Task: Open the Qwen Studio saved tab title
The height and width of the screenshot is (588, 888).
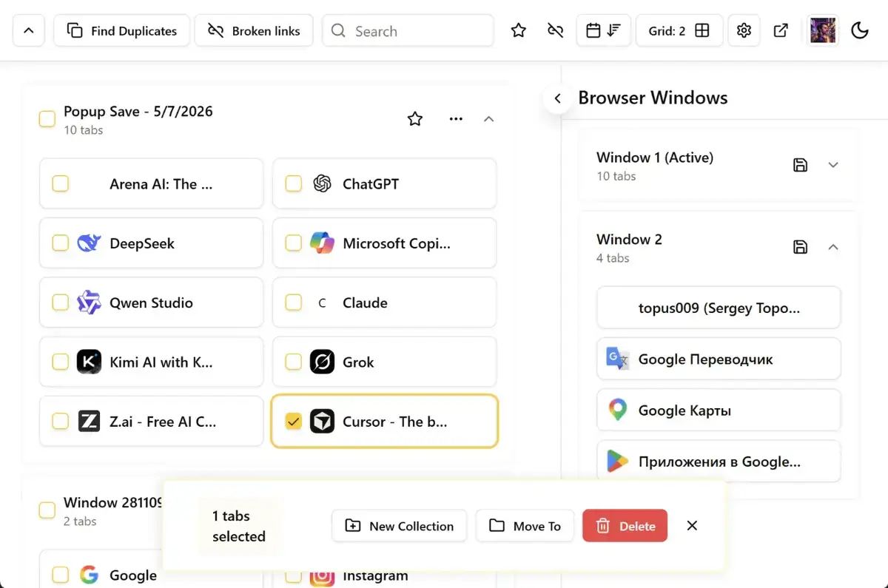Action: tap(151, 303)
